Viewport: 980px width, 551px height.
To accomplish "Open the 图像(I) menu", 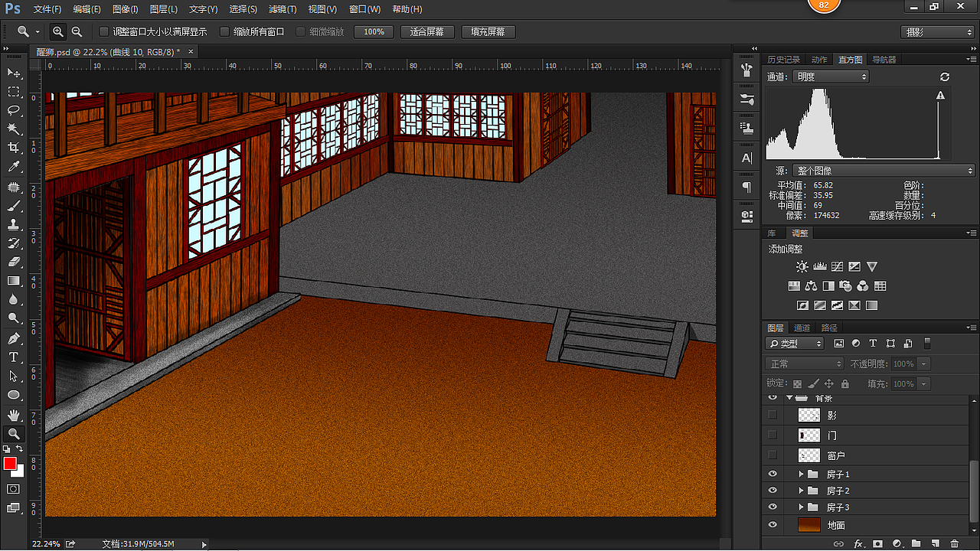I will pos(125,9).
